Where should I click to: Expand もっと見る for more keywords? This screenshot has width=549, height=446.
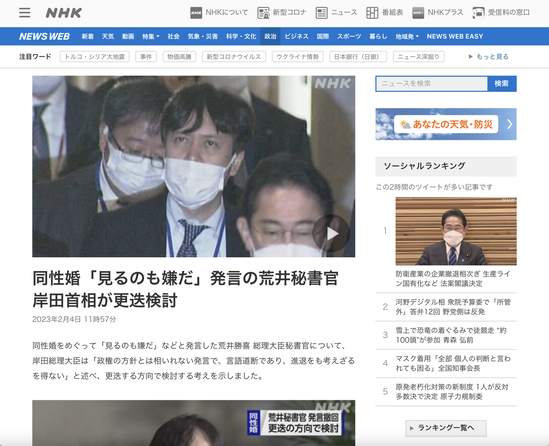[x=489, y=57]
